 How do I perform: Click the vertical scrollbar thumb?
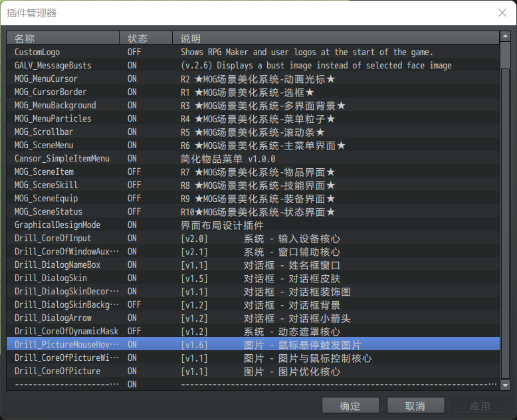pos(505,224)
